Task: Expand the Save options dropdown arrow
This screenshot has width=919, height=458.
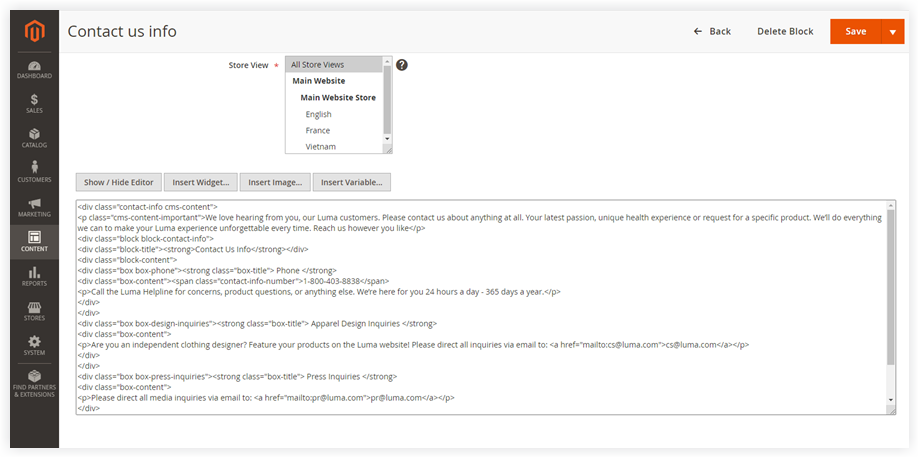Action: [x=893, y=32]
